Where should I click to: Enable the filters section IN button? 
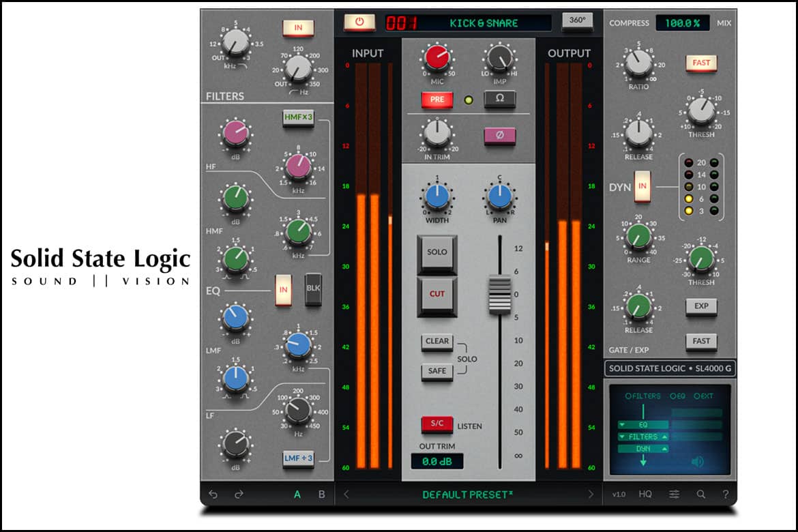[298, 28]
